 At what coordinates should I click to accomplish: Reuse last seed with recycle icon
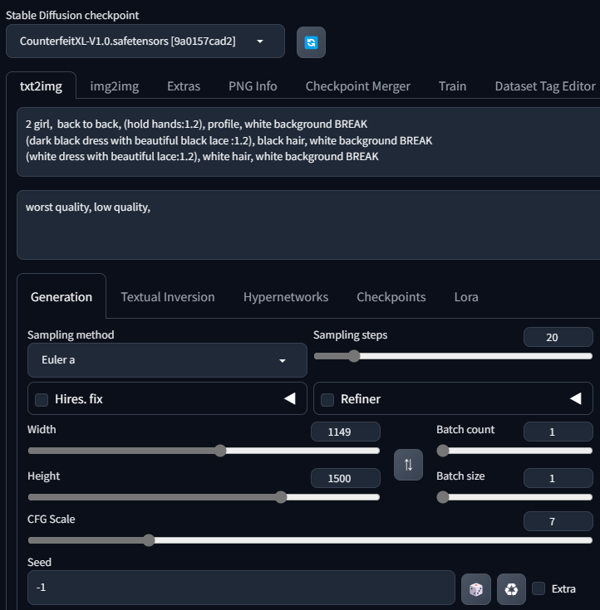pos(511,589)
